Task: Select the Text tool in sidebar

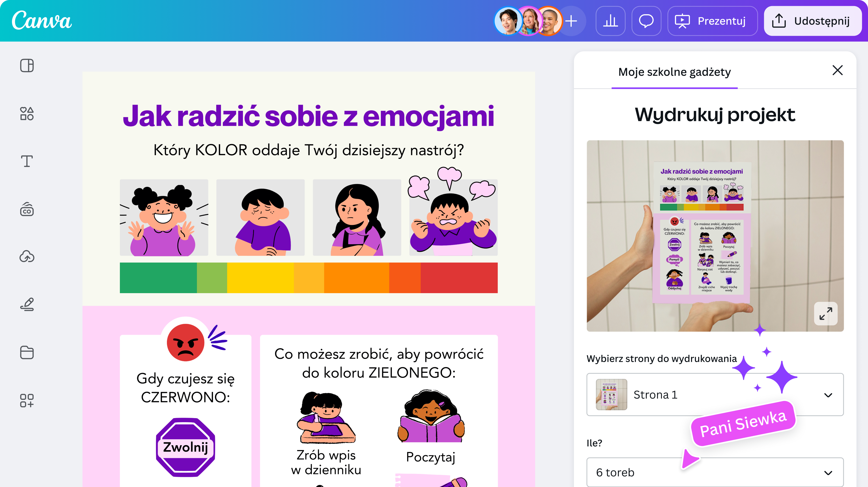Action: 27,161
